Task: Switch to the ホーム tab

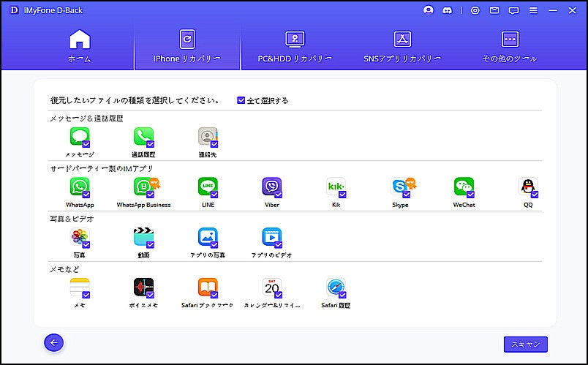Action: point(80,46)
